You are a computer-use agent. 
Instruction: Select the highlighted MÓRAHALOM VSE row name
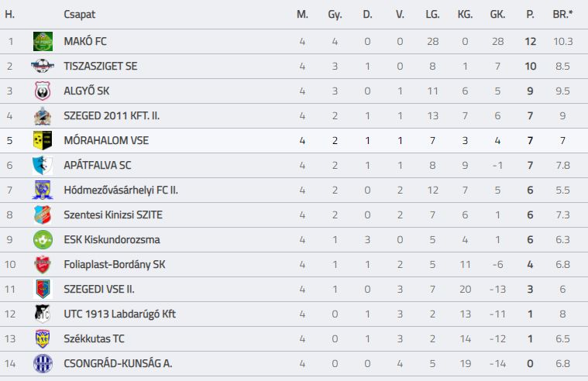pyautogui.click(x=106, y=140)
